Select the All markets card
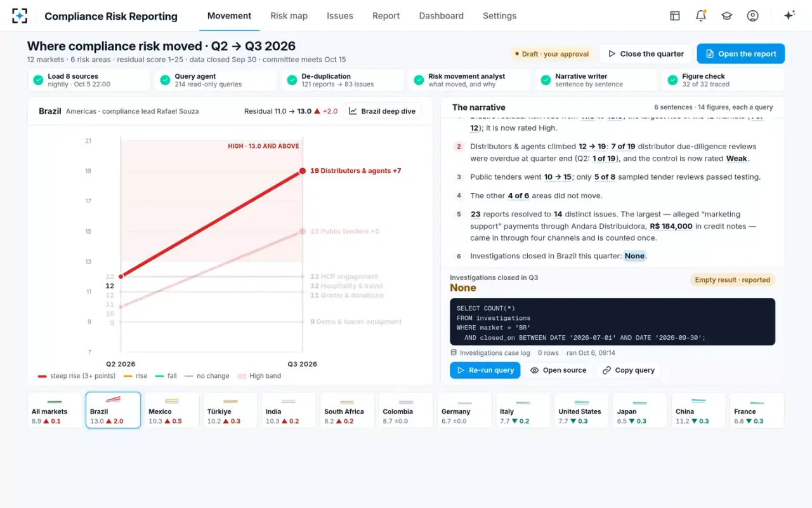Screen dimensions: 812x508 [x=55, y=410]
